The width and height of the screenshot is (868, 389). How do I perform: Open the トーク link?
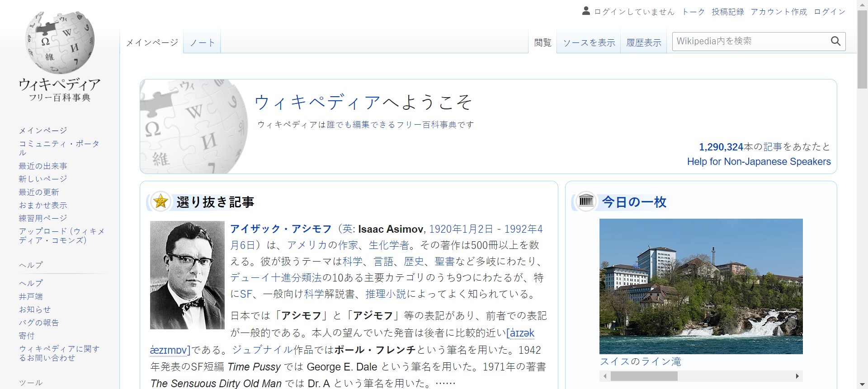693,12
